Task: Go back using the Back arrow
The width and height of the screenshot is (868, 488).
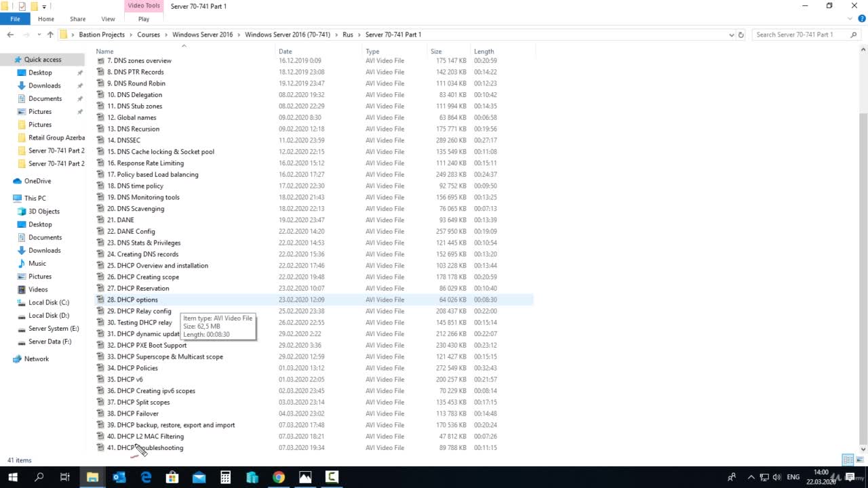Action: pyautogui.click(x=10, y=35)
